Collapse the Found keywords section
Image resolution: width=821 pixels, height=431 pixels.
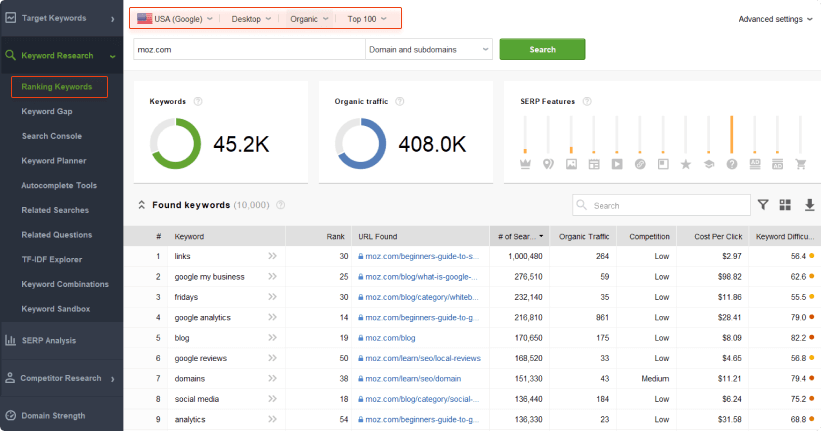[141, 205]
